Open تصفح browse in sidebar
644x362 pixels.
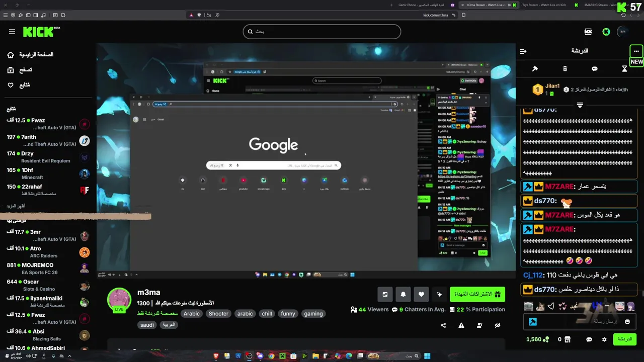tap(19, 70)
